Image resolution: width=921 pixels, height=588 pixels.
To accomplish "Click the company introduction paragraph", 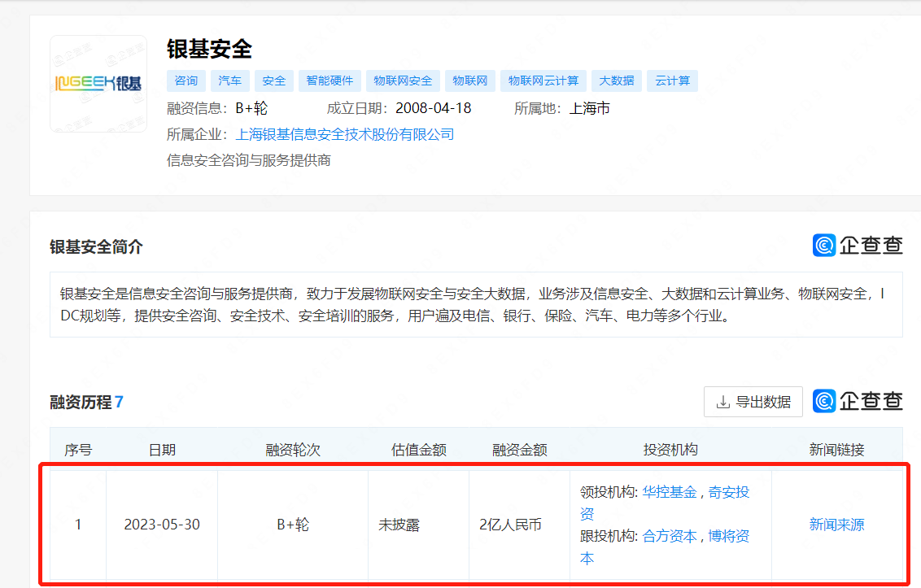I will [476, 304].
